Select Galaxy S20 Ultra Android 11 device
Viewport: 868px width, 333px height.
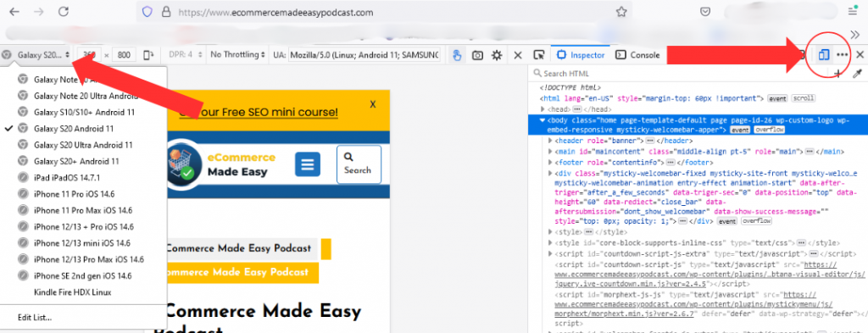coord(83,145)
